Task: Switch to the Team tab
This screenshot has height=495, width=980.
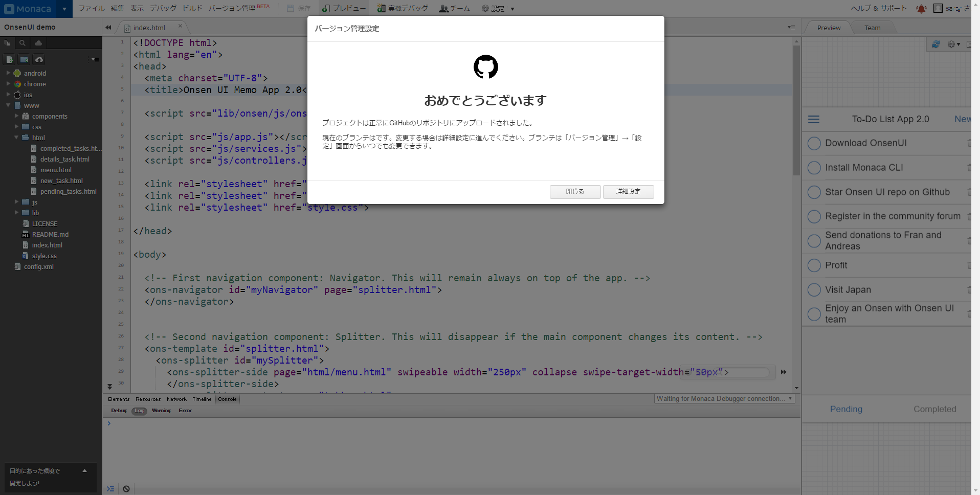Action: click(872, 28)
